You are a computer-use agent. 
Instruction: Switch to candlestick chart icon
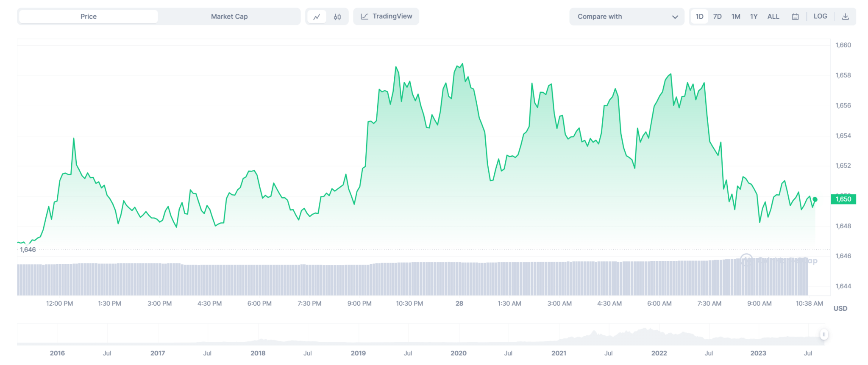pyautogui.click(x=337, y=17)
